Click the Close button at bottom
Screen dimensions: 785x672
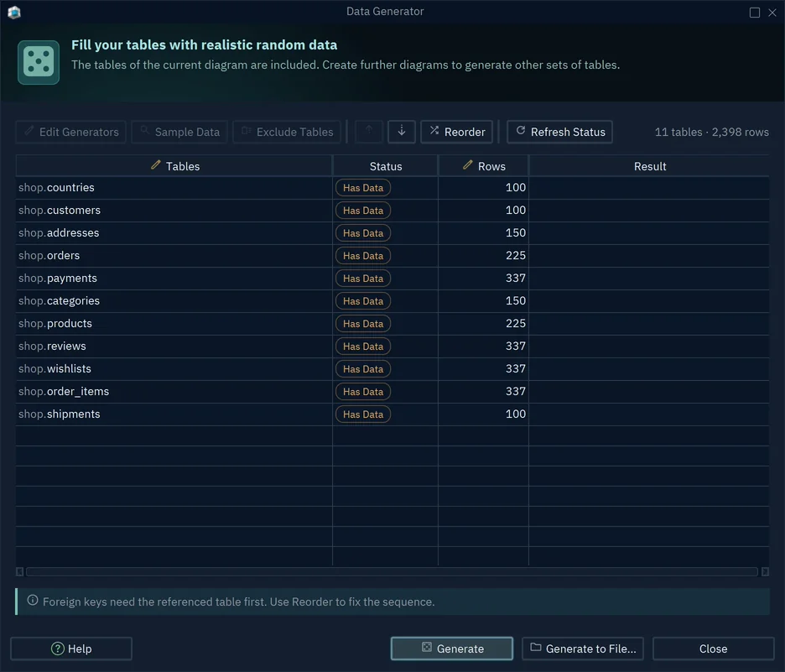coord(714,649)
